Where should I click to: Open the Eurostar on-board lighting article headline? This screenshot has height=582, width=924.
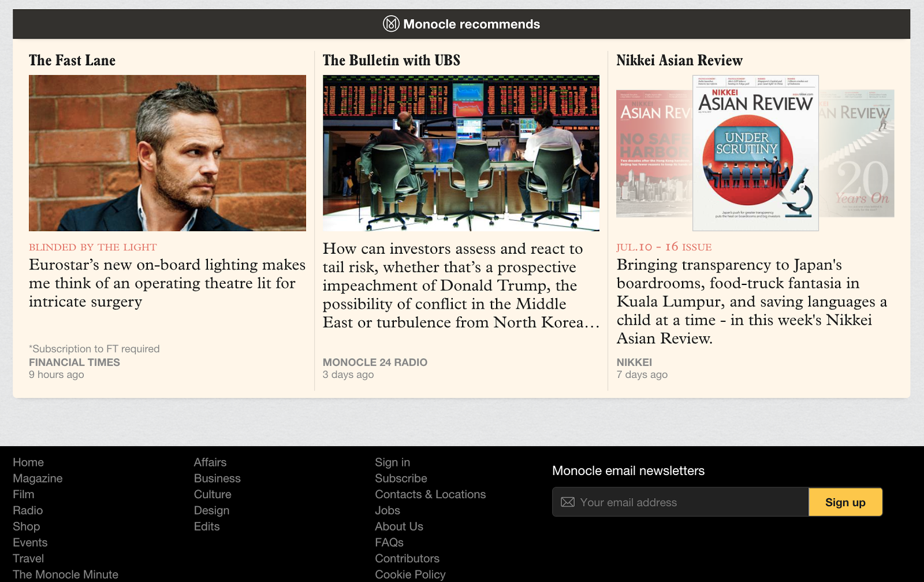(167, 283)
